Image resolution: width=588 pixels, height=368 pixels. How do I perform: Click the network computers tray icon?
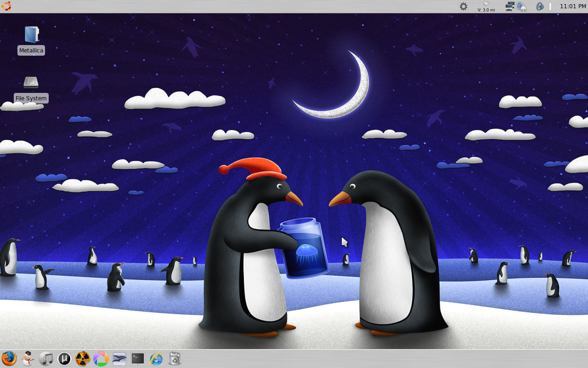[x=510, y=6]
